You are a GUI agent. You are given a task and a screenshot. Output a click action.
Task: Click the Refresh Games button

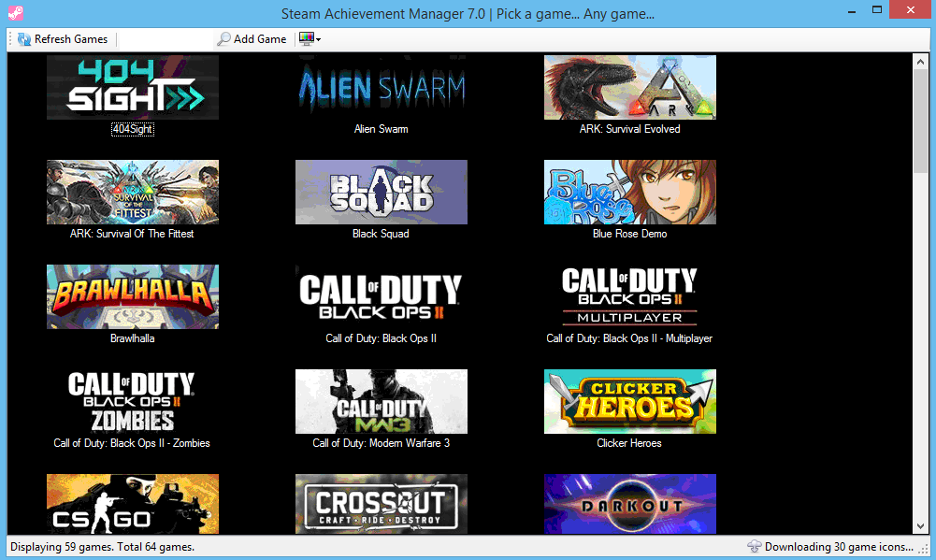click(63, 39)
